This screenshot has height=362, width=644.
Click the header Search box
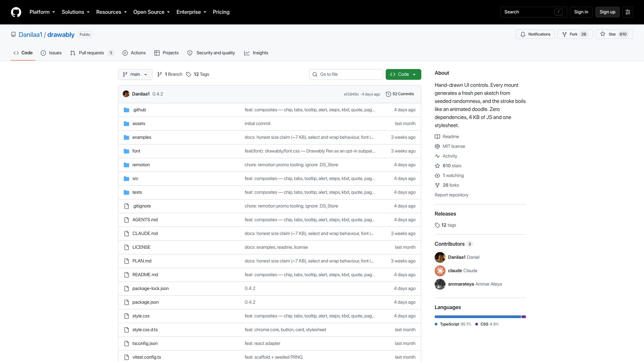pos(533,12)
